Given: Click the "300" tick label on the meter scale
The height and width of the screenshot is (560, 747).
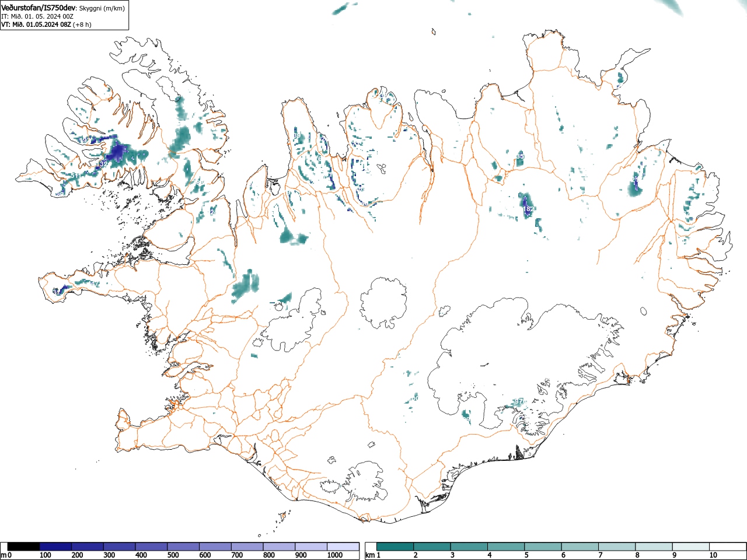Looking at the screenshot, I should pos(109,555).
